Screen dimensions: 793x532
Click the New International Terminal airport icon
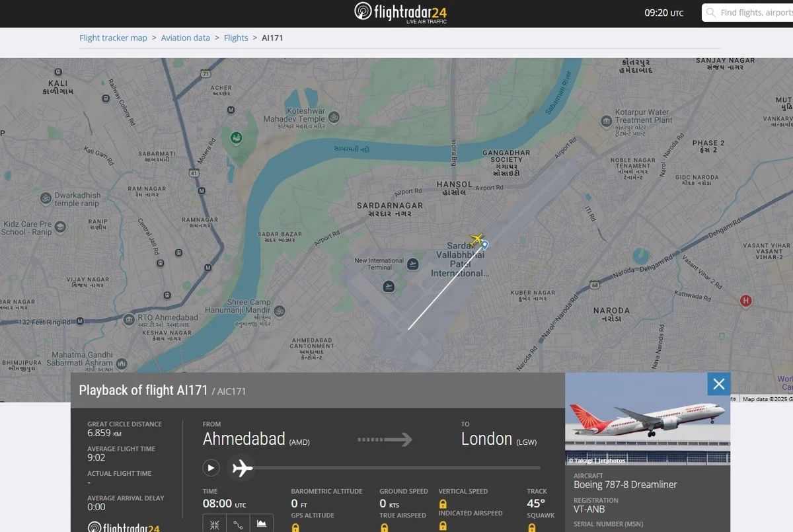point(413,265)
